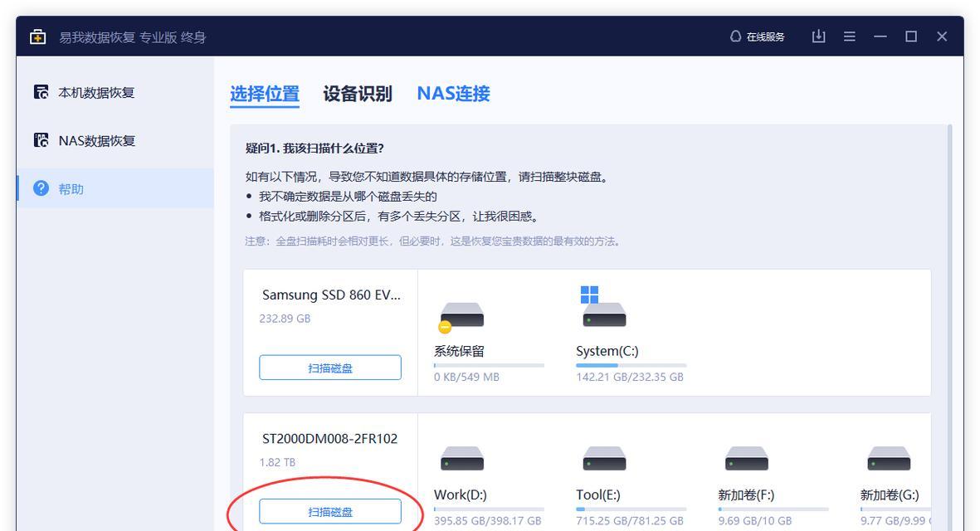Viewport: 980px width, 531px height.
Task: Open 帮助 section in sidebar
Action: click(x=115, y=188)
